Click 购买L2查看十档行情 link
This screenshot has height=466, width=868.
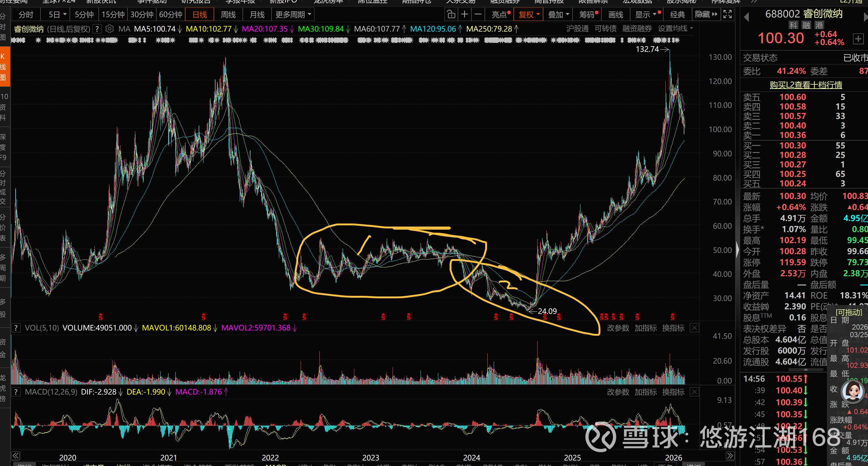[x=806, y=85]
